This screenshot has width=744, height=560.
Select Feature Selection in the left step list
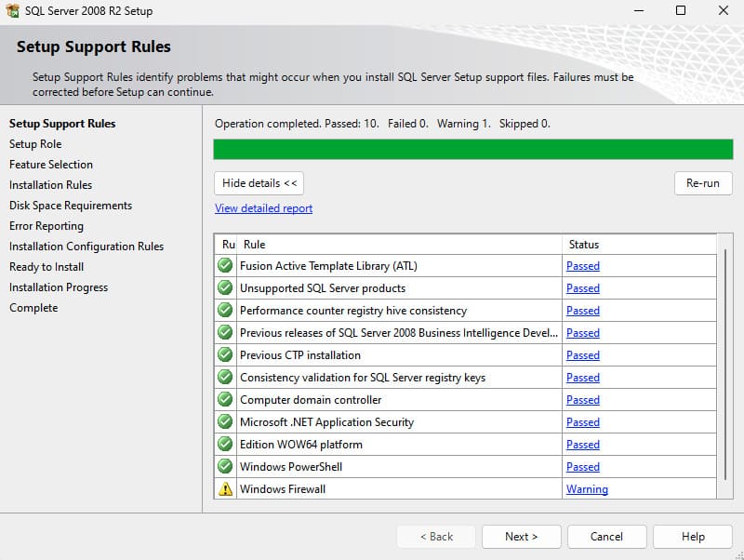(51, 165)
